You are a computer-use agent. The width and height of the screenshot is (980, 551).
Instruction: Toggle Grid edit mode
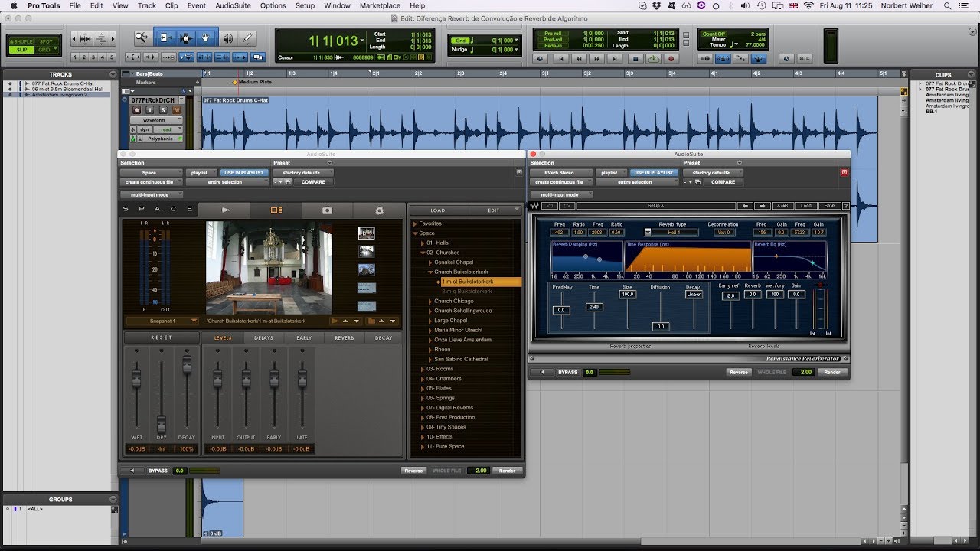point(46,50)
